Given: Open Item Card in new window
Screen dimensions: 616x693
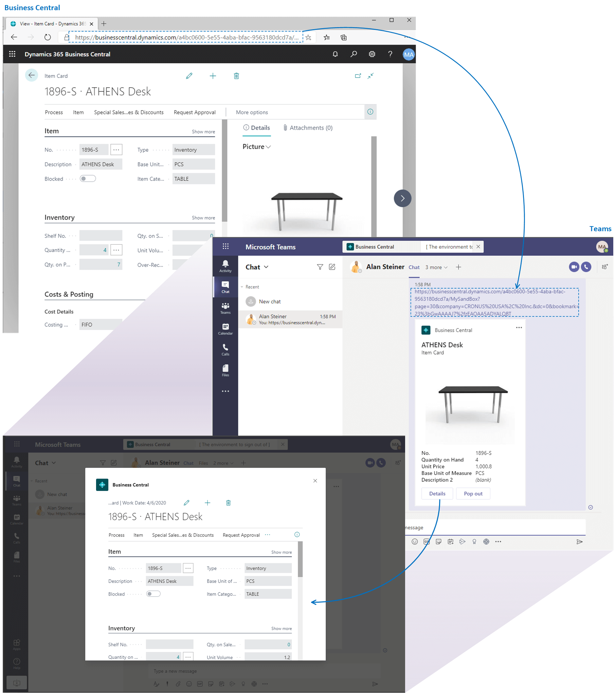Looking at the screenshot, I should 358,76.
